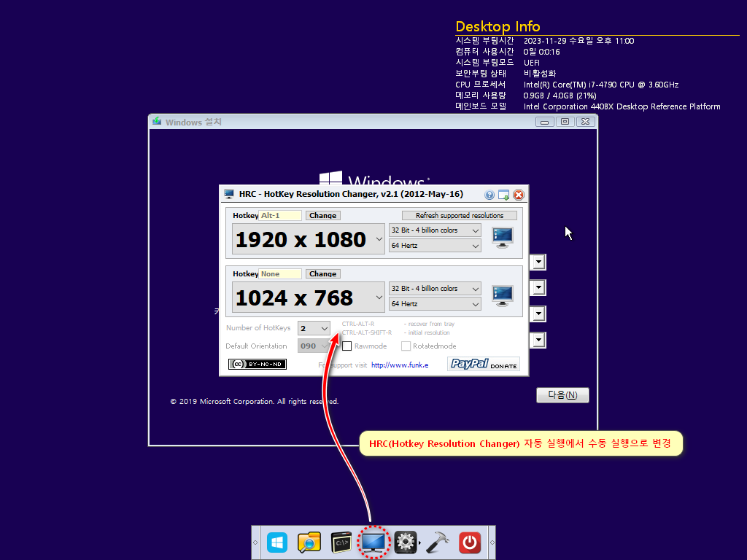This screenshot has height=560, width=747.
Task: Click the Number of HotKeys label
Action: tap(258, 328)
